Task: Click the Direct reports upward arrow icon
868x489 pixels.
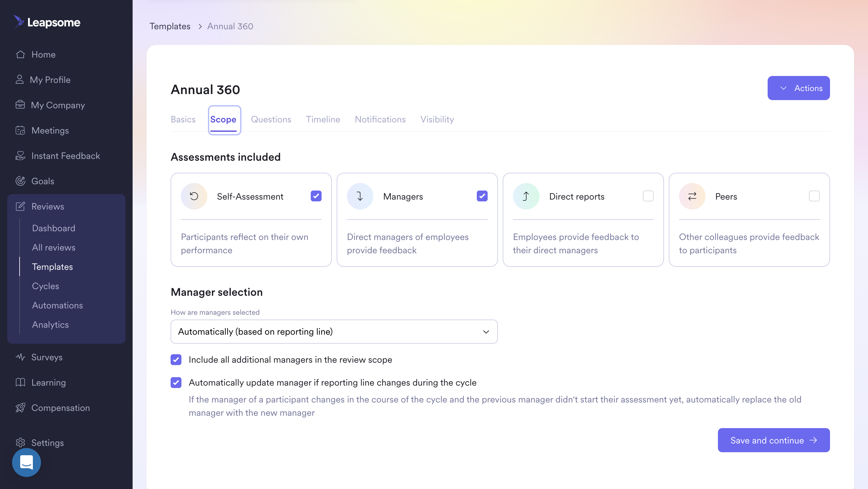Action: 526,196
